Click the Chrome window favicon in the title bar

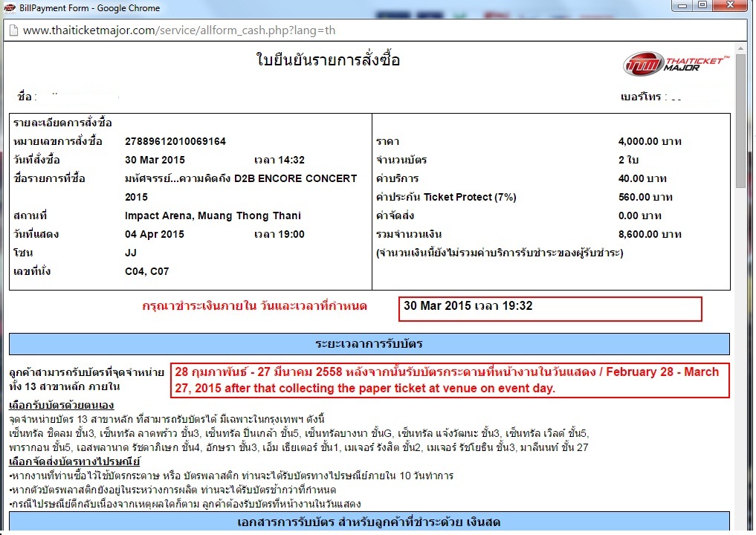(x=9, y=7)
